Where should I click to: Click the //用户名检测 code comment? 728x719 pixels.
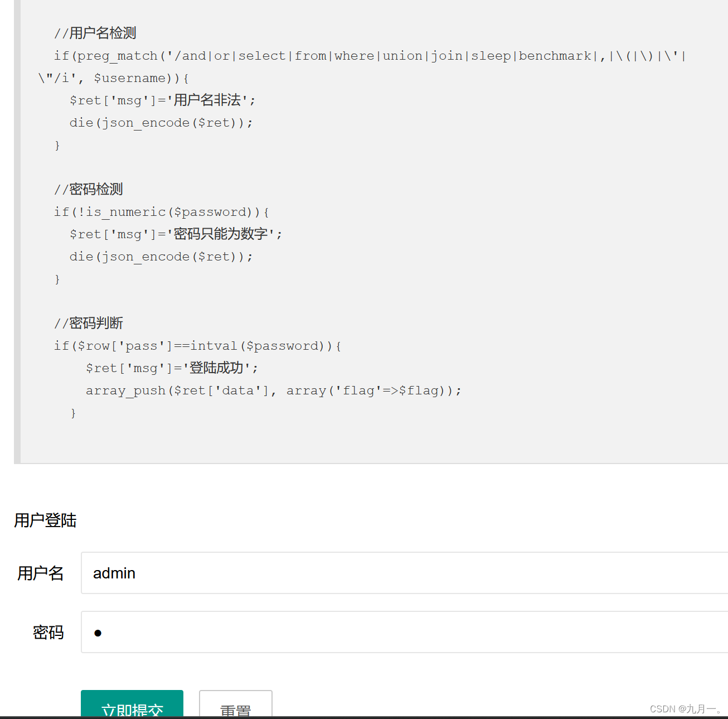click(x=96, y=33)
